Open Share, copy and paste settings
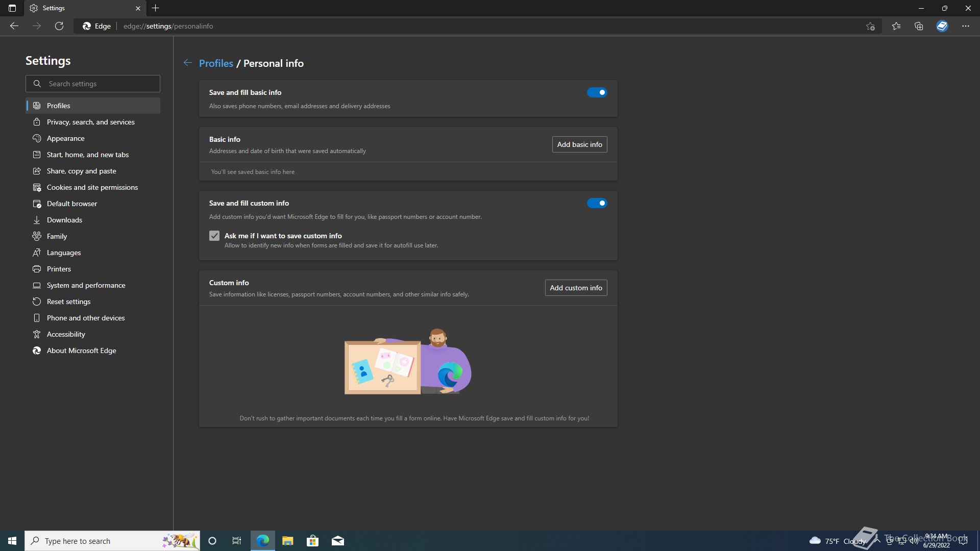980x551 pixels. tap(93, 171)
